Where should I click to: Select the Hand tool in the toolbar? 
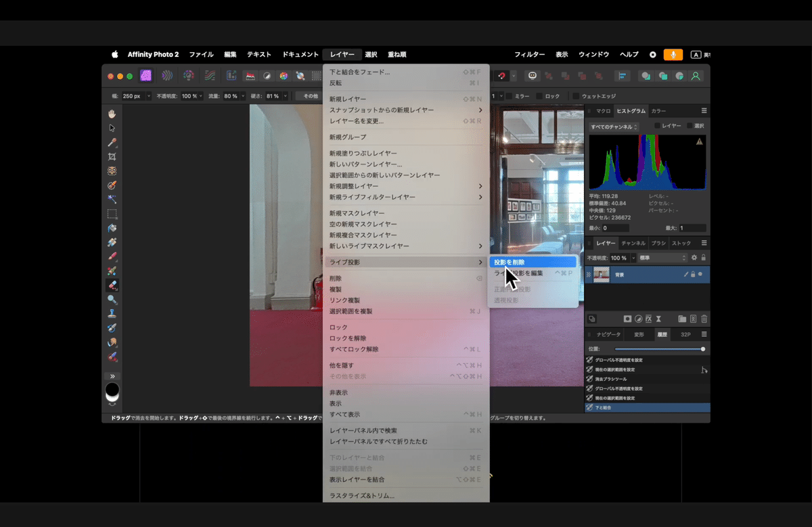point(112,113)
